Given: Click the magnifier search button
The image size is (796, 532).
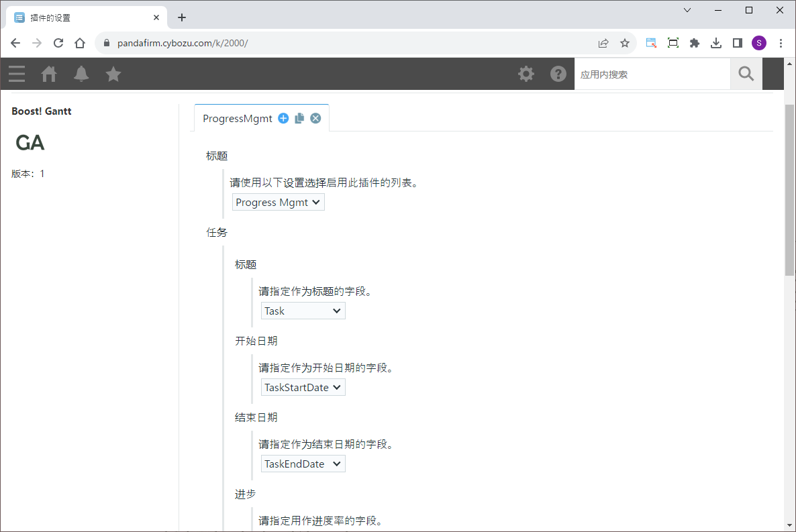Looking at the screenshot, I should pyautogui.click(x=746, y=74).
